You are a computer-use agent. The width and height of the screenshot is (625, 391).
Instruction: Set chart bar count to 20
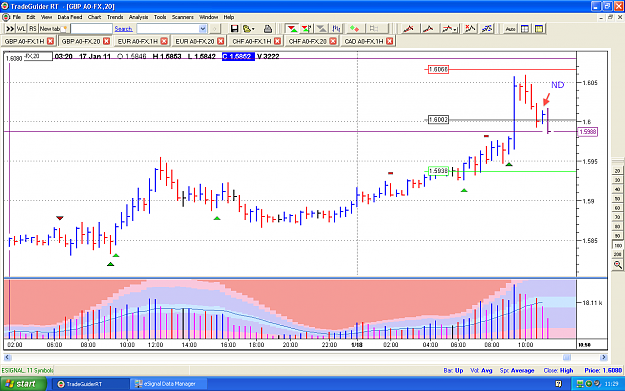pyautogui.click(x=617, y=171)
